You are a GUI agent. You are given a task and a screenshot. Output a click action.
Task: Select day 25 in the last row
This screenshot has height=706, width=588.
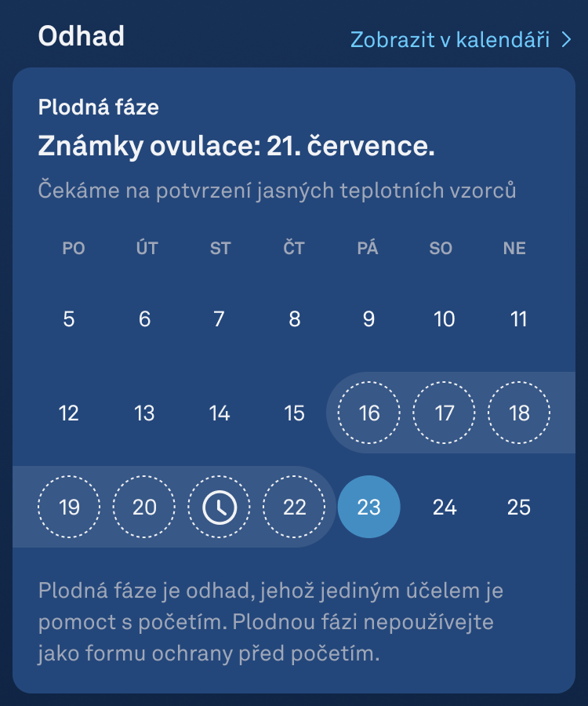519,508
